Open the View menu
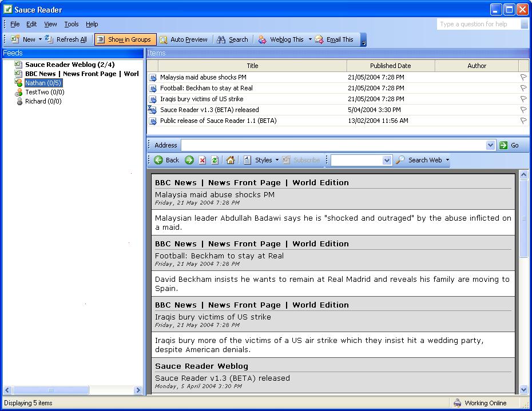 [50, 24]
